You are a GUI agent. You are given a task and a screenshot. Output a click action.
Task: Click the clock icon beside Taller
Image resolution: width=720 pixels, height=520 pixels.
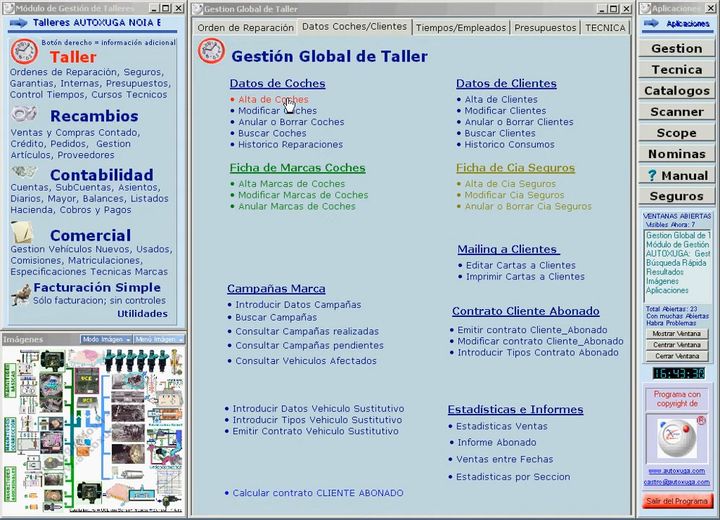click(x=24, y=51)
